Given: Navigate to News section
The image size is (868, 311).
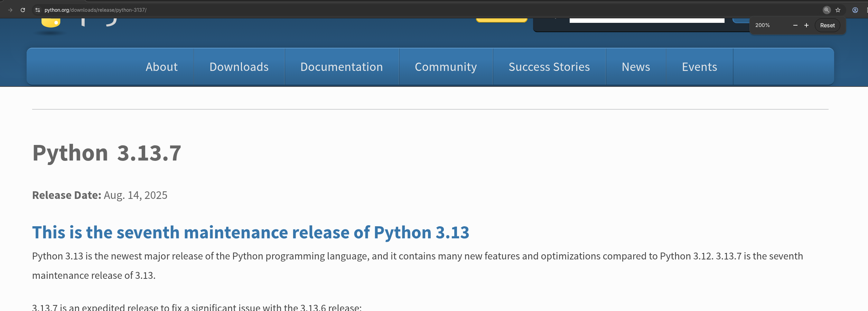Looking at the screenshot, I should point(636,67).
